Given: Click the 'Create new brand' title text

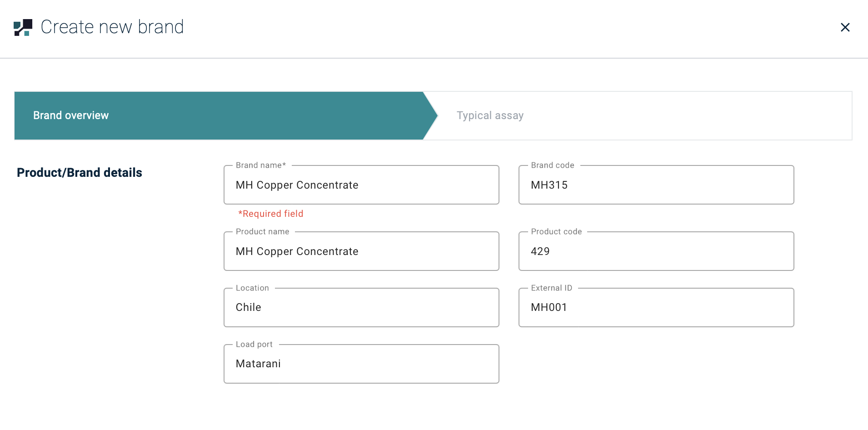Looking at the screenshot, I should click(112, 27).
